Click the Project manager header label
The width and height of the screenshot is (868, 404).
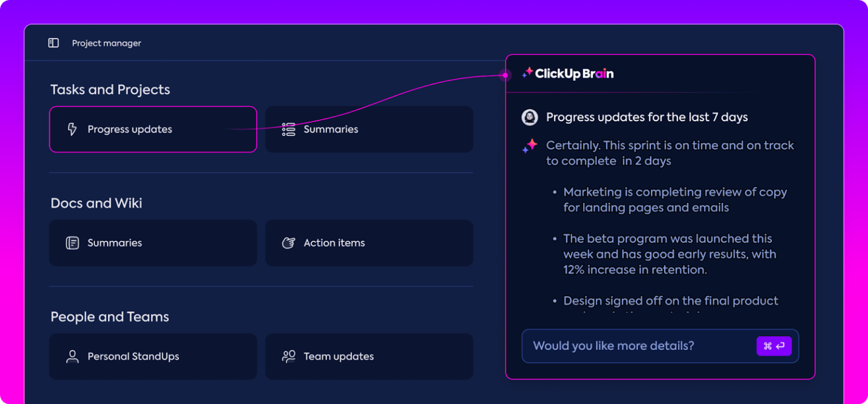(106, 43)
